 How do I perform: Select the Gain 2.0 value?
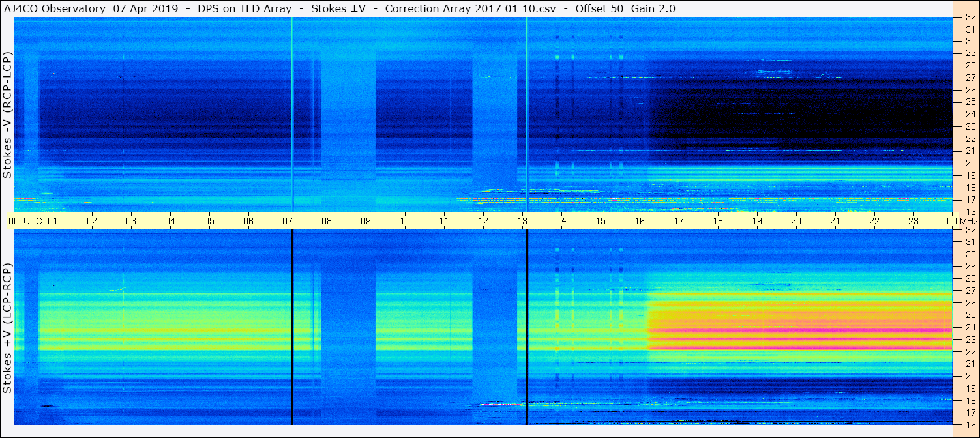coord(653,9)
